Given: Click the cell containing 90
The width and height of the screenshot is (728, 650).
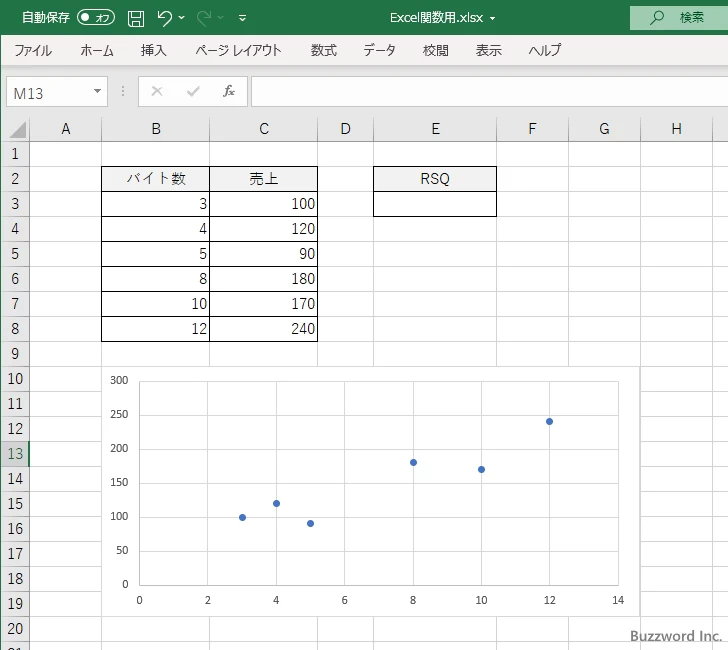Looking at the screenshot, I should (264, 254).
